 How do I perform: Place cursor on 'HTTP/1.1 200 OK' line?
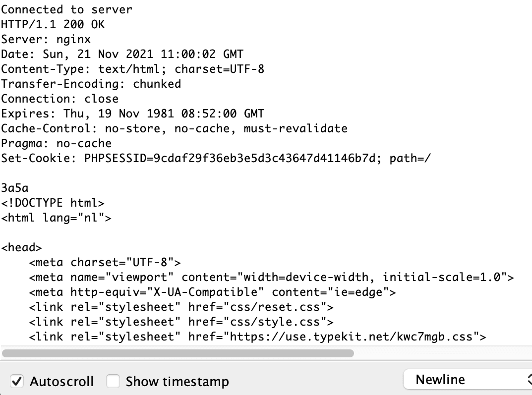[53, 24]
